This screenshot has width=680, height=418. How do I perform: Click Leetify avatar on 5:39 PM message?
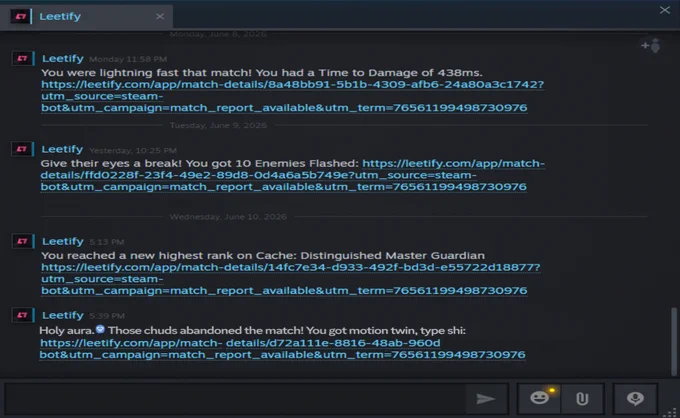(x=23, y=315)
